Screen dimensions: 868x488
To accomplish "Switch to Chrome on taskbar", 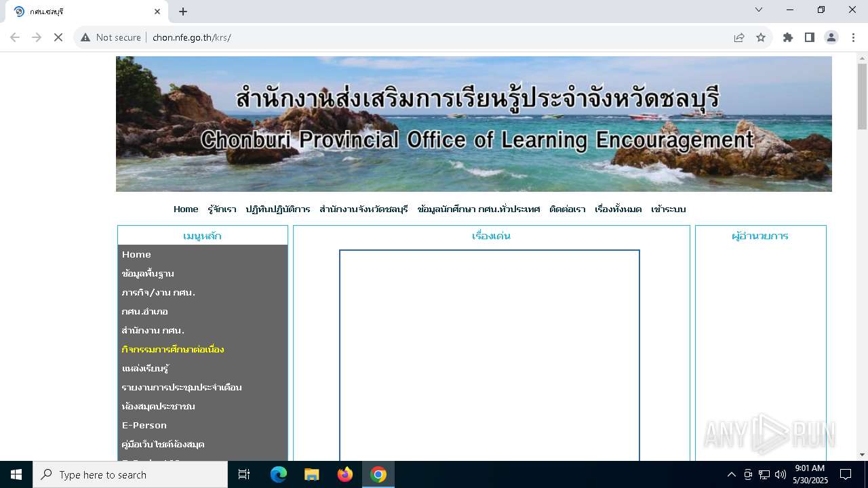I will tap(378, 474).
